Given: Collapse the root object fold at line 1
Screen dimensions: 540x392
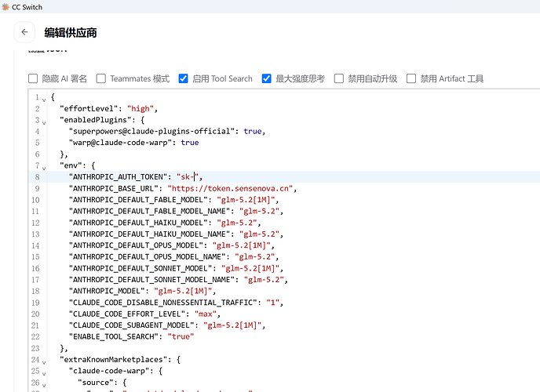Looking at the screenshot, I should [x=44, y=100].
